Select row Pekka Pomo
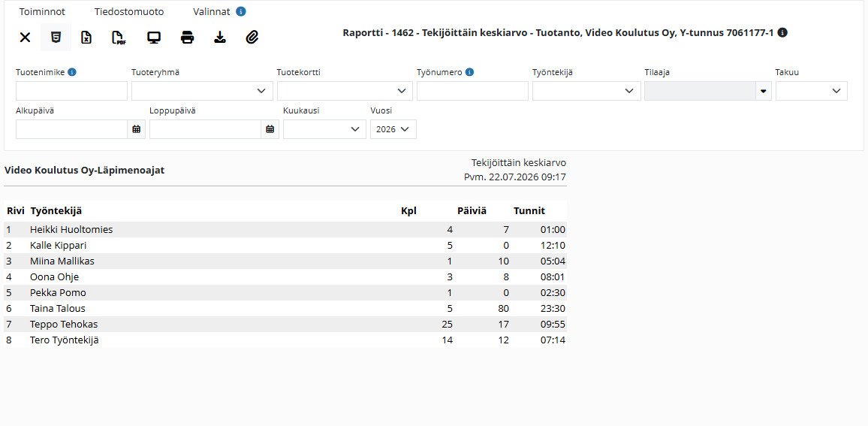Image resolution: width=868 pixels, height=426 pixels. [x=285, y=292]
